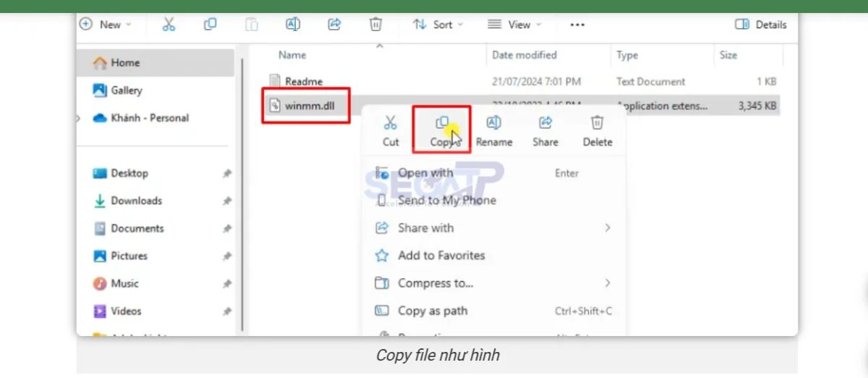This screenshot has height=378, width=868.
Task: Open Khánh - Personal in the sidebar
Action: [141, 118]
